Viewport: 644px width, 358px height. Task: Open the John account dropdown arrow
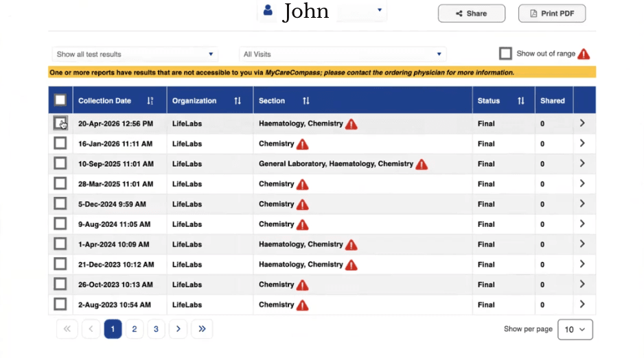tap(380, 10)
